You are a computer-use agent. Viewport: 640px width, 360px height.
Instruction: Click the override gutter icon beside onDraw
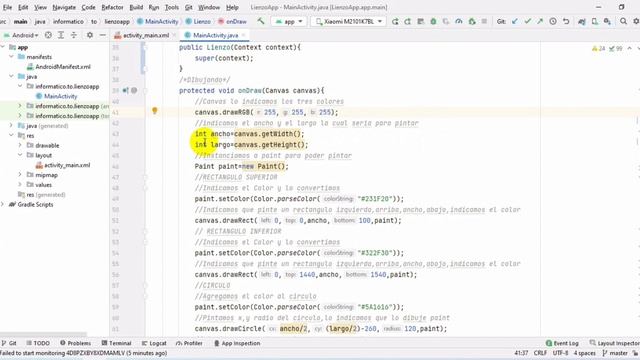pyautogui.click(x=125, y=90)
